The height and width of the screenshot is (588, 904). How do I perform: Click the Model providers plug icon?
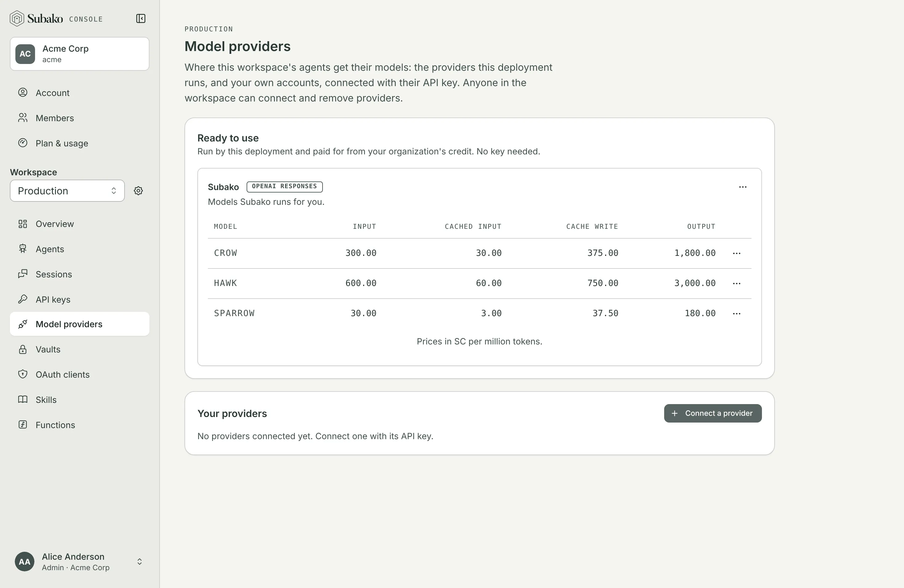[x=23, y=324]
